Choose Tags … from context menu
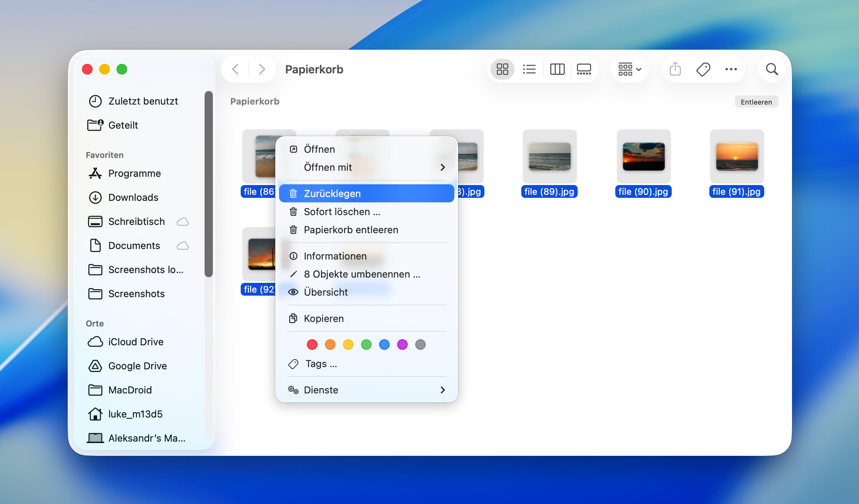This screenshot has height=504, width=859. point(366,364)
